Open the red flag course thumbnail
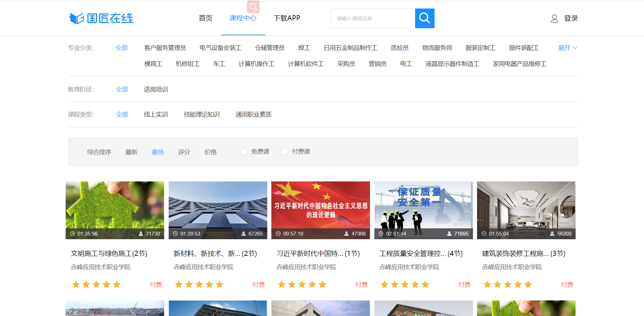644x316 pixels. (x=321, y=210)
